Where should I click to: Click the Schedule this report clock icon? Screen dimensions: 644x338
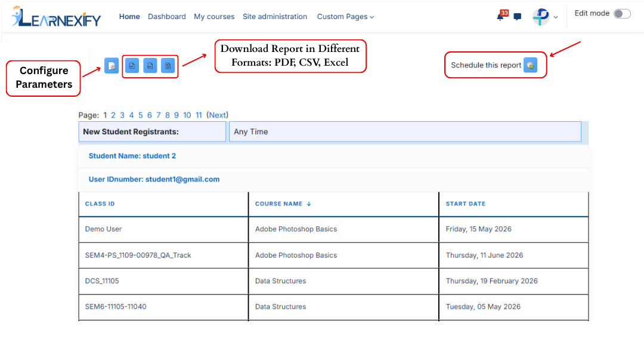coord(530,65)
